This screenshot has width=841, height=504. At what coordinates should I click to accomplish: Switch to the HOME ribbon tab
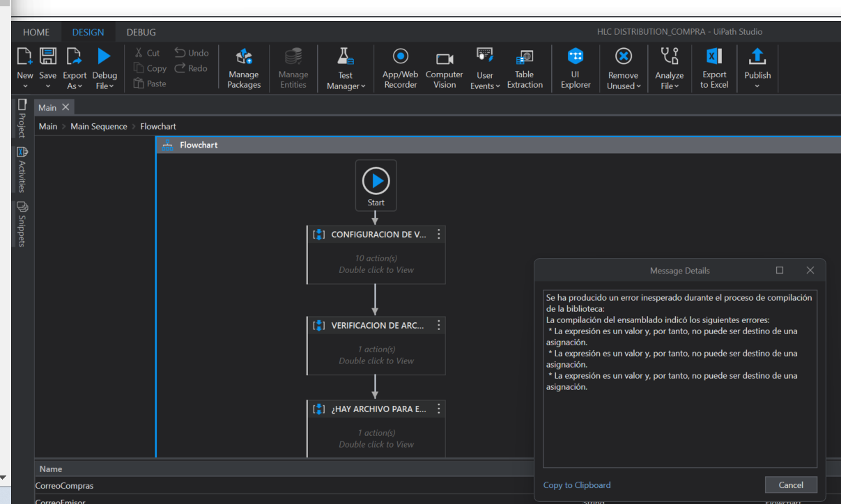click(x=36, y=32)
